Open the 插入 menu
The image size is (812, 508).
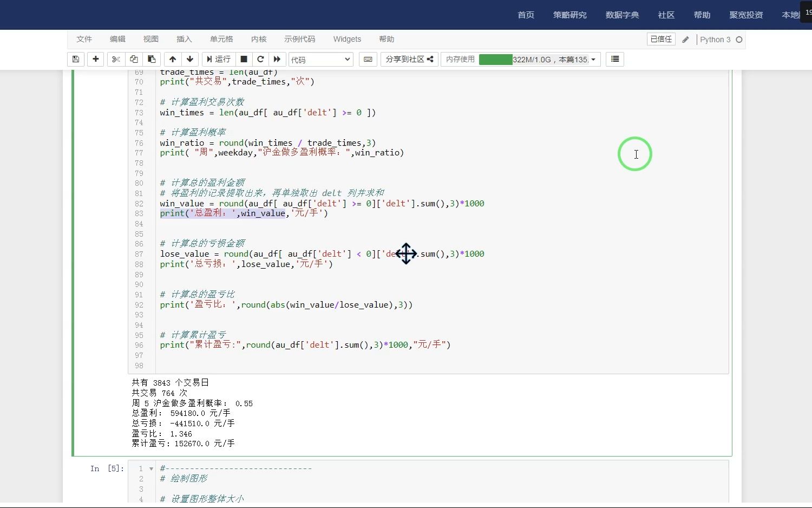184,39
